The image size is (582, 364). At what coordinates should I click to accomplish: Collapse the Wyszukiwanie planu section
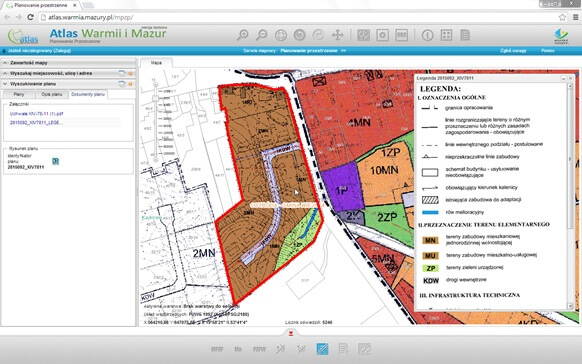5,84
